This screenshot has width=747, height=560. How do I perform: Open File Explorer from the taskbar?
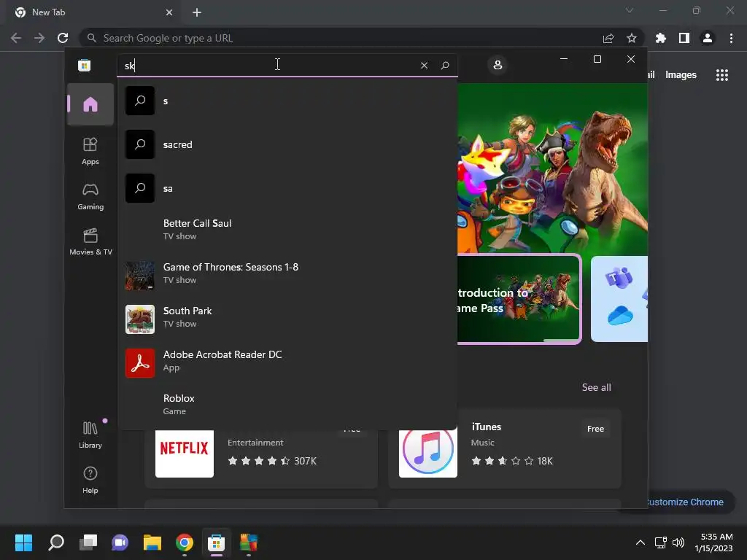click(x=152, y=542)
